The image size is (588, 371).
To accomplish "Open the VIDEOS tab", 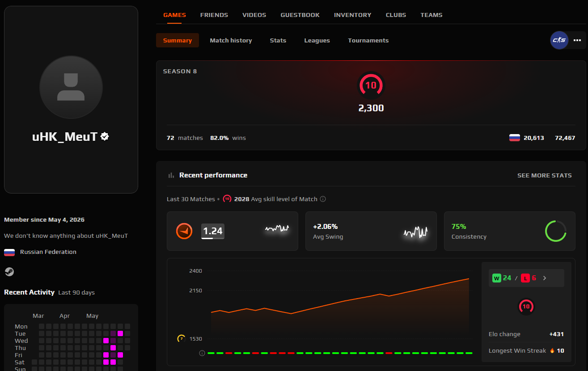I will click(254, 15).
